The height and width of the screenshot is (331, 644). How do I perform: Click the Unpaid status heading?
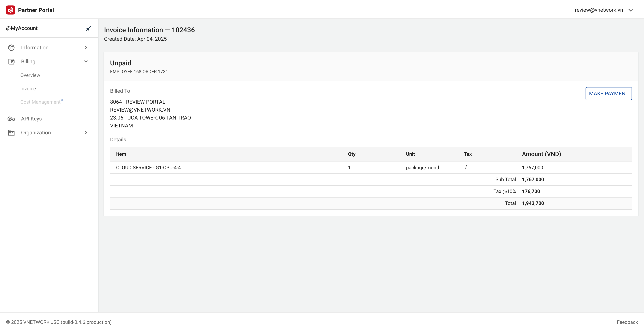[x=120, y=63]
